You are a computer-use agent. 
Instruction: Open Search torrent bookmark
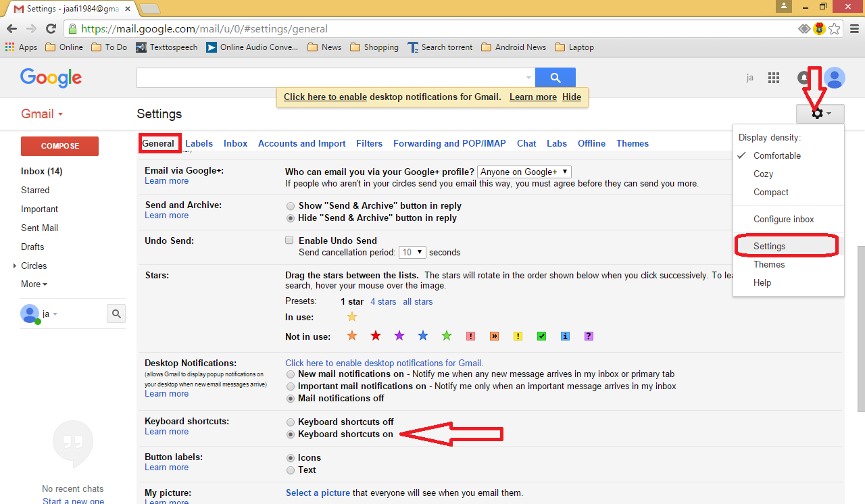(x=439, y=47)
